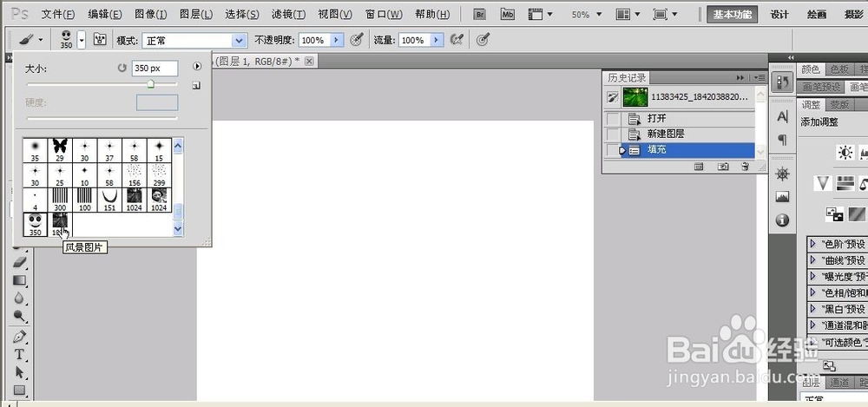The height and width of the screenshot is (407, 868).
Task: Select the butterfly brush preset 29
Action: [60, 150]
